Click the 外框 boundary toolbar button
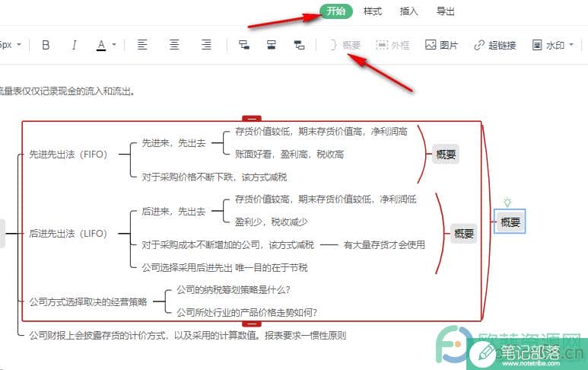Image resolution: width=588 pixels, height=370 pixels. coord(393,45)
